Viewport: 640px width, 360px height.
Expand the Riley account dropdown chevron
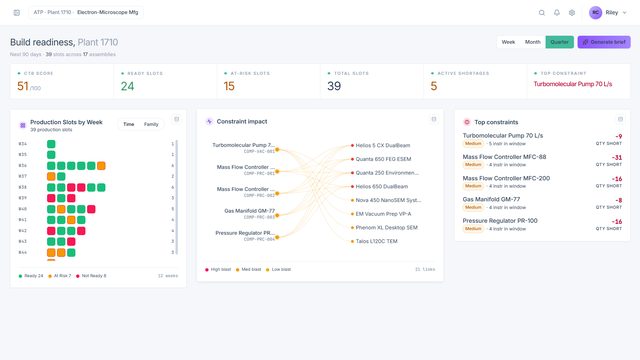point(624,13)
